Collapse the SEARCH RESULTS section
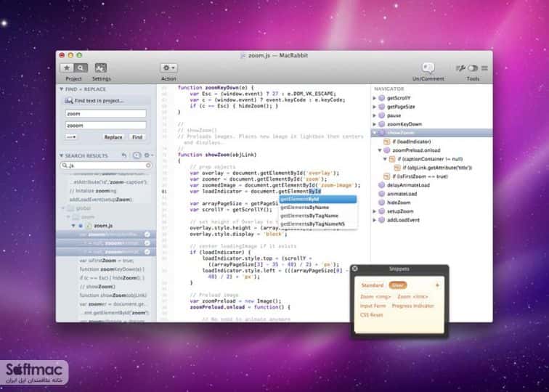 (62, 155)
